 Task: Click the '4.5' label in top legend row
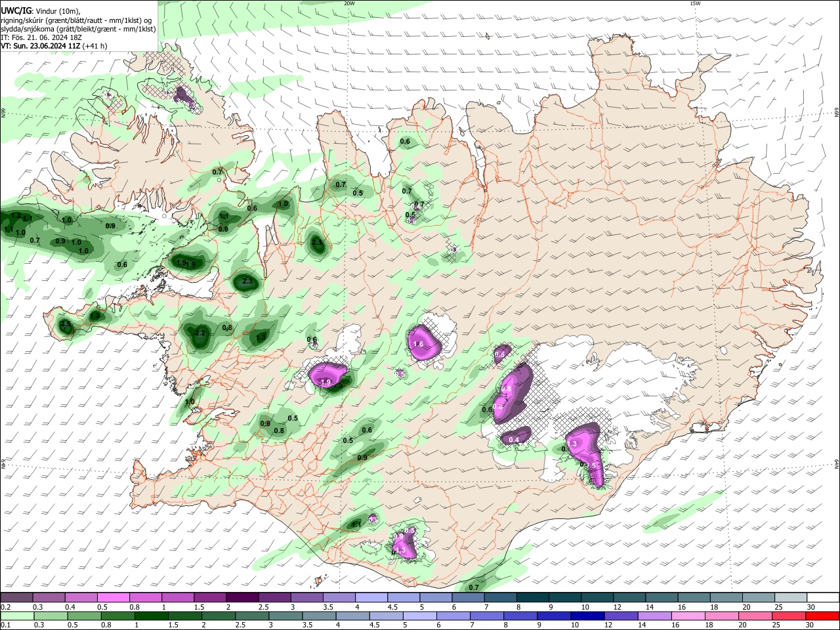click(392, 607)
